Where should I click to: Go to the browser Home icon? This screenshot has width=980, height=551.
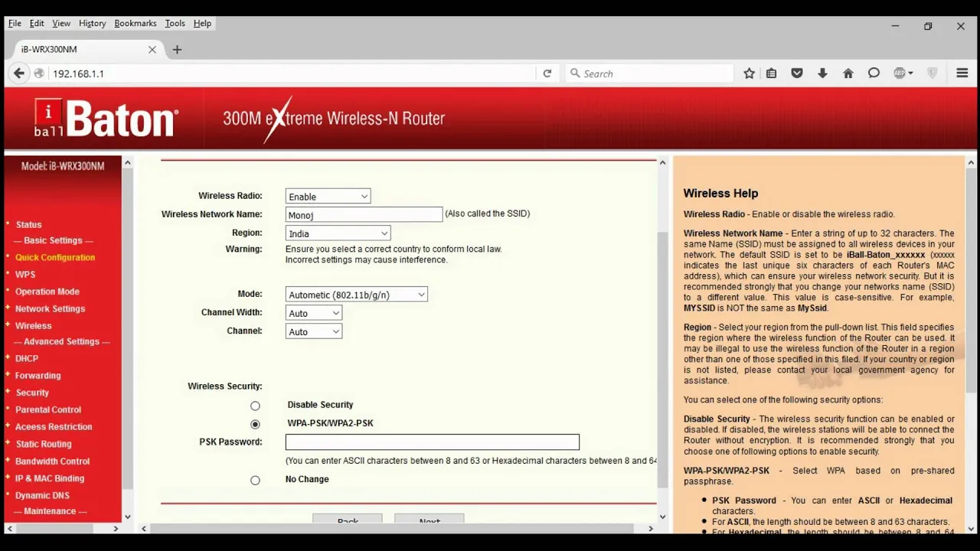tap(848, 73)
